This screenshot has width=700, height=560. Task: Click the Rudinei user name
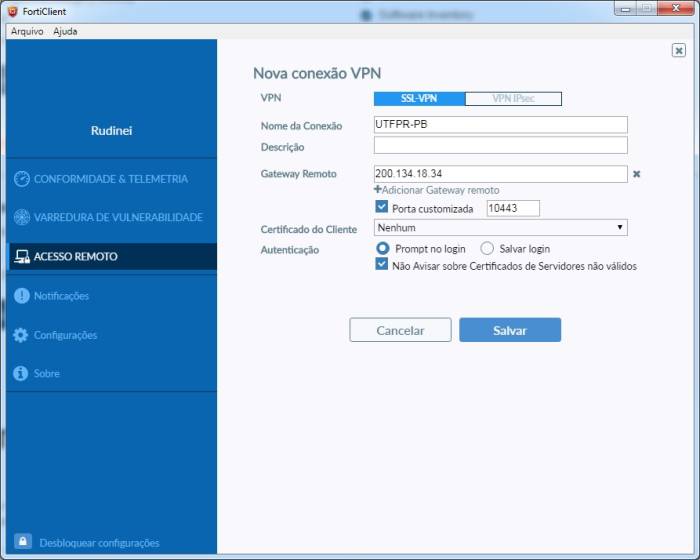[111, 130]
